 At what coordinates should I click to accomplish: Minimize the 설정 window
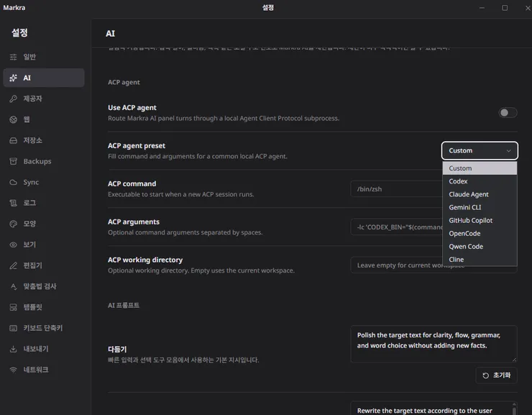482,8
